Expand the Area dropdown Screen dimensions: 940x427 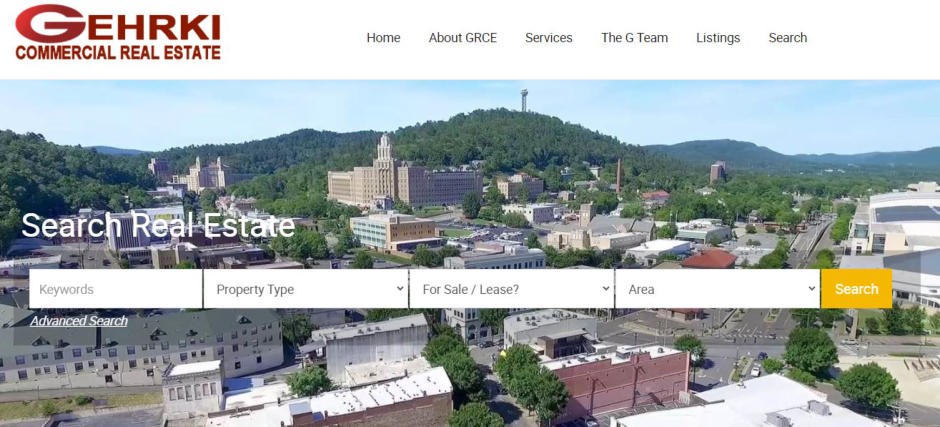click(715, 289)
